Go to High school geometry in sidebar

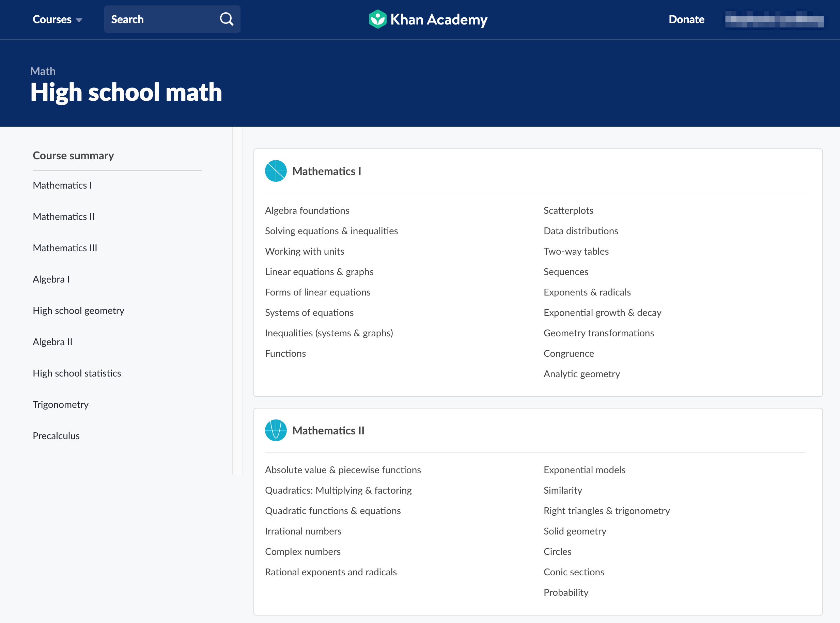point(78,310)
